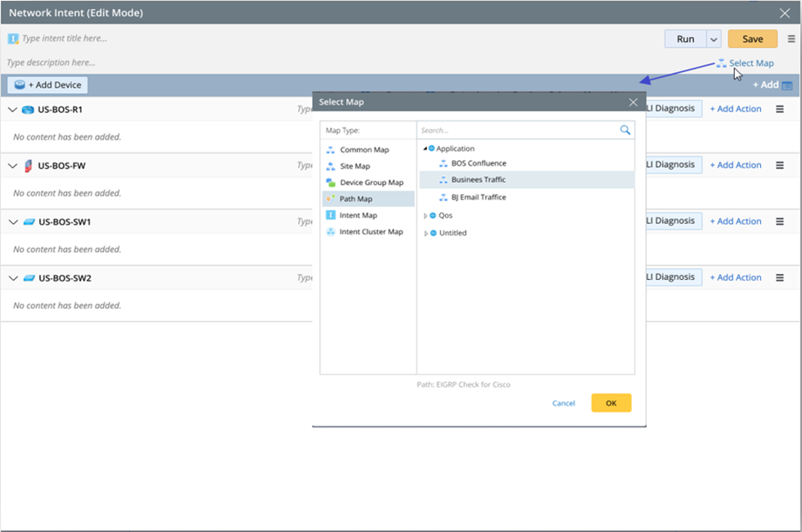Click CLI Diagnosis for US-BOS-FW
802x532 pixels.
pyautogui.click(x=674, y=165)
